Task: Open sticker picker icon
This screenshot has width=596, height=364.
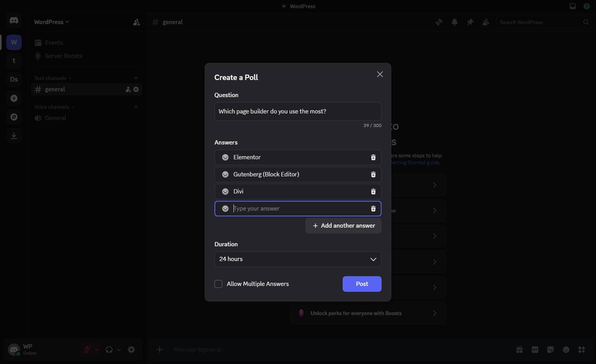Action: pos(551,350)
